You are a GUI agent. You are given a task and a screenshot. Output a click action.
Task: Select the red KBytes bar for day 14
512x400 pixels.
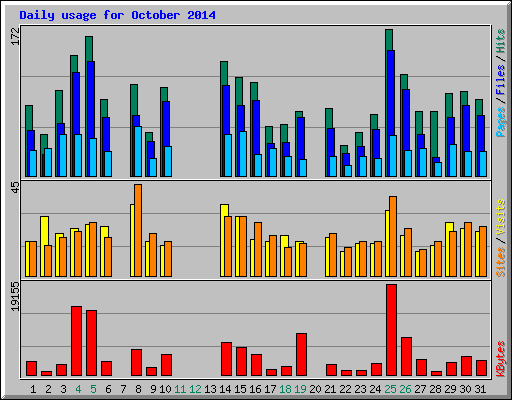[226, 359]
